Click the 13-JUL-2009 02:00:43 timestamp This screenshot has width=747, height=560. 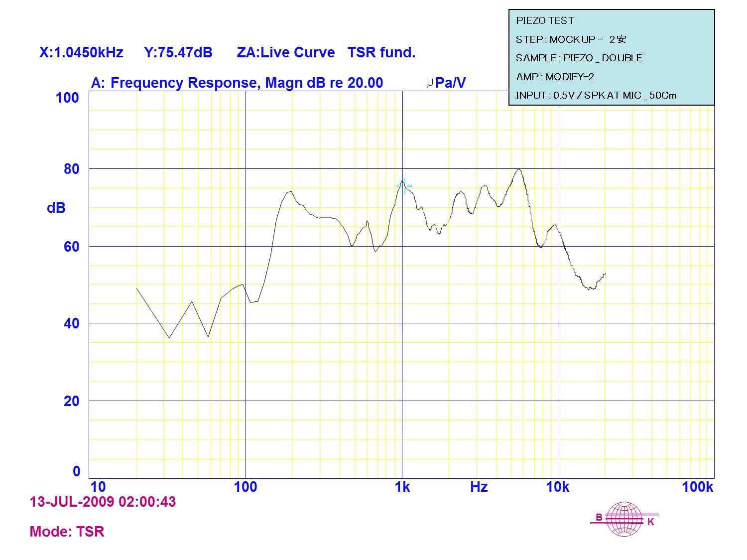[x=103, y=502]
